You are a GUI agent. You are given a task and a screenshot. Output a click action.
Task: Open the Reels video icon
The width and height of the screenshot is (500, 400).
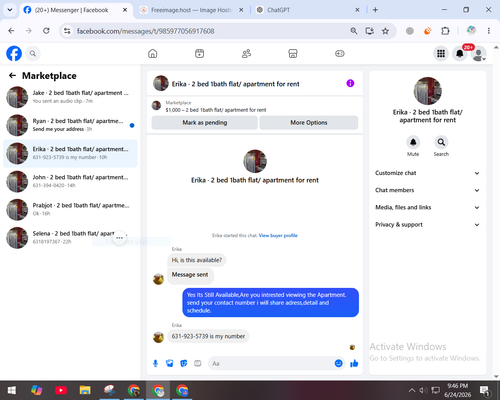point(199,53)
